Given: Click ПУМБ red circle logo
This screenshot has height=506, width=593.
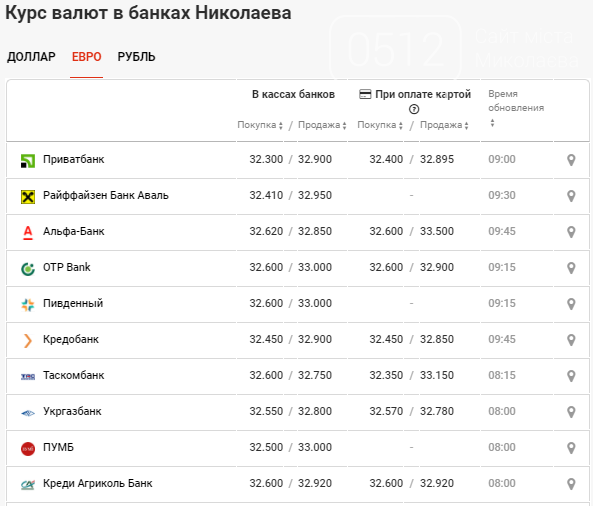Looking at the screenshot, I should 28,449.
